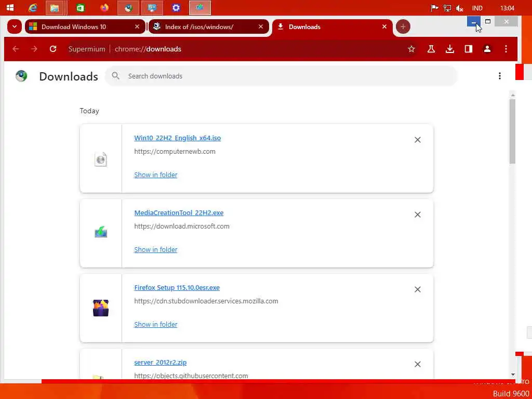The height and width of the screenshot is (399, 532).
Task: Open the toolbar downloads arrow icon
Action: tap(449, 49)
